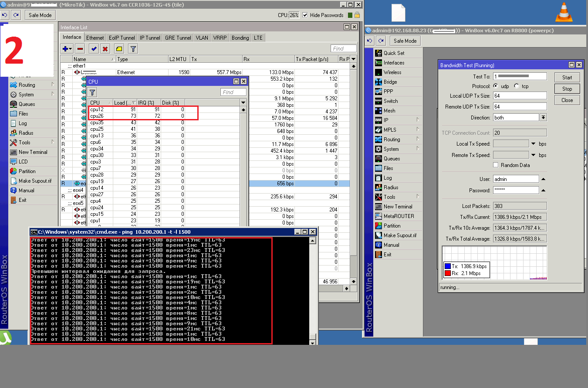Image resolution: width=588 pixels, height=388 pixels.
Task: Toggle the Hide Passwords checkbox
Action: click(x=305, y=15)
